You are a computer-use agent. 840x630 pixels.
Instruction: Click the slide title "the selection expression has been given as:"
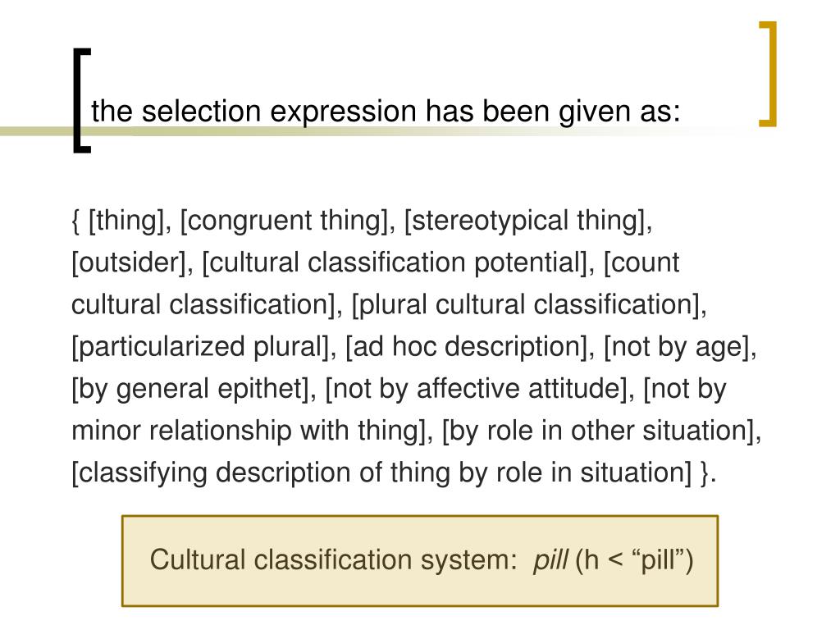[386, 112]
